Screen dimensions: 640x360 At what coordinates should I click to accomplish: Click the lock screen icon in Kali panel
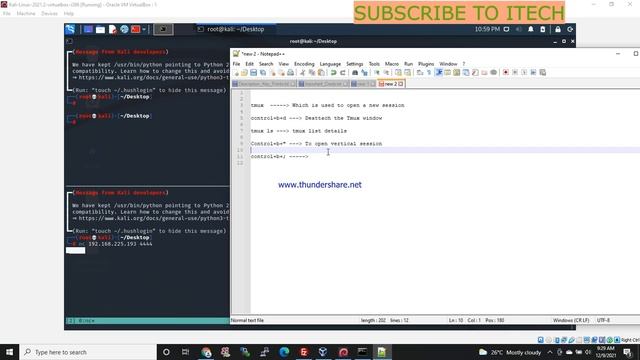point(558,29)
